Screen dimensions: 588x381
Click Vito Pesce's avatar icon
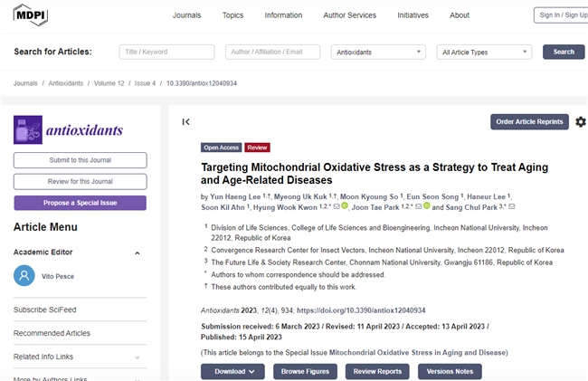point(24,276)
